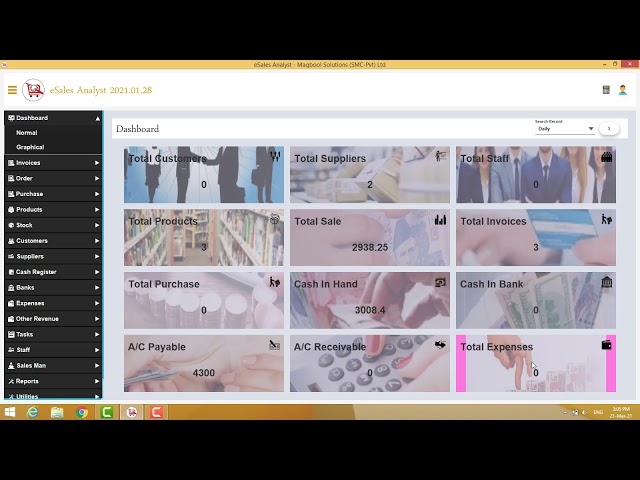Click the eSales Analyst 2021.01.28 title
Screen dimensions: 640x480
tap(101, 90)
